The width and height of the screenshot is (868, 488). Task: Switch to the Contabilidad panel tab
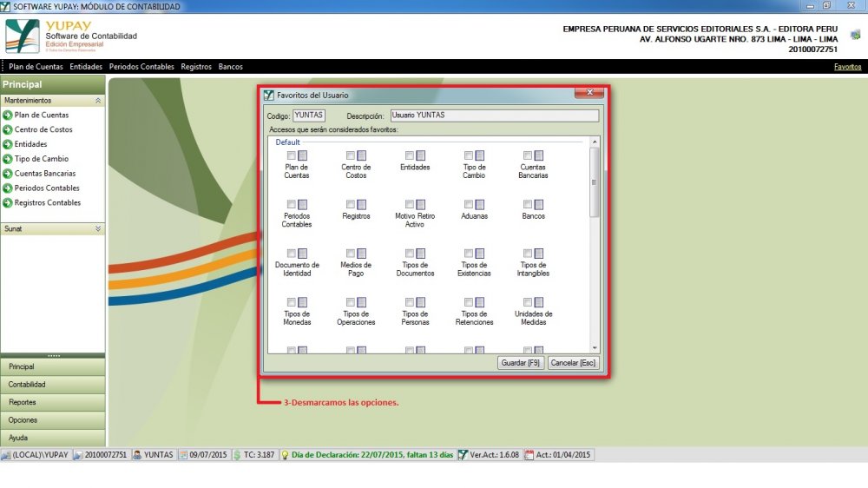point(53,385)
